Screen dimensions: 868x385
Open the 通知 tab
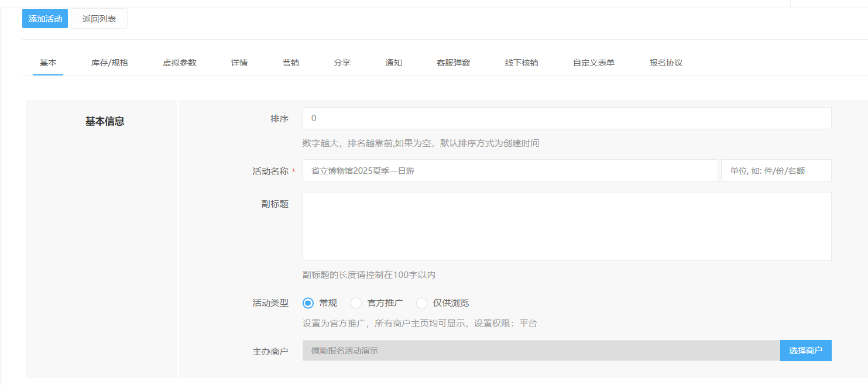(393, 63)
